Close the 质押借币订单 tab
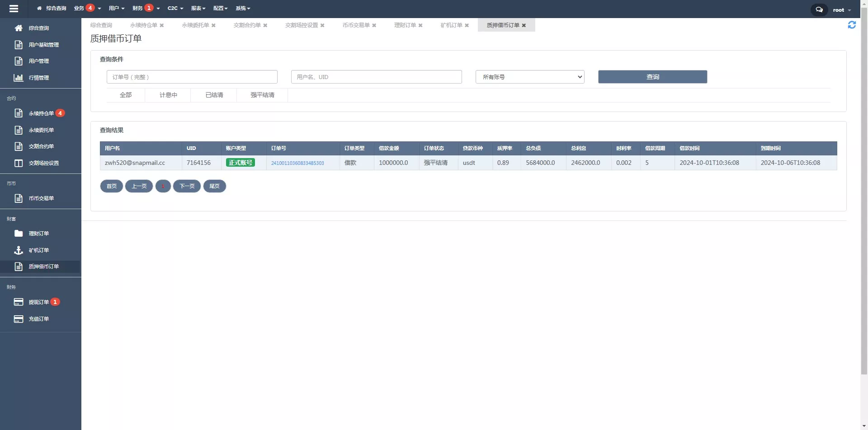This screenshot has height=430, width=868. 524,25
